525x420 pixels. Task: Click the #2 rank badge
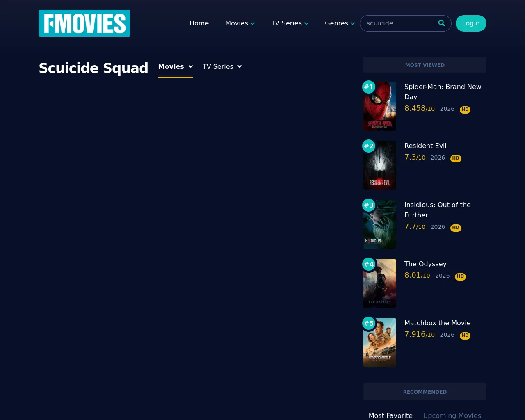[x=369, y=146]
